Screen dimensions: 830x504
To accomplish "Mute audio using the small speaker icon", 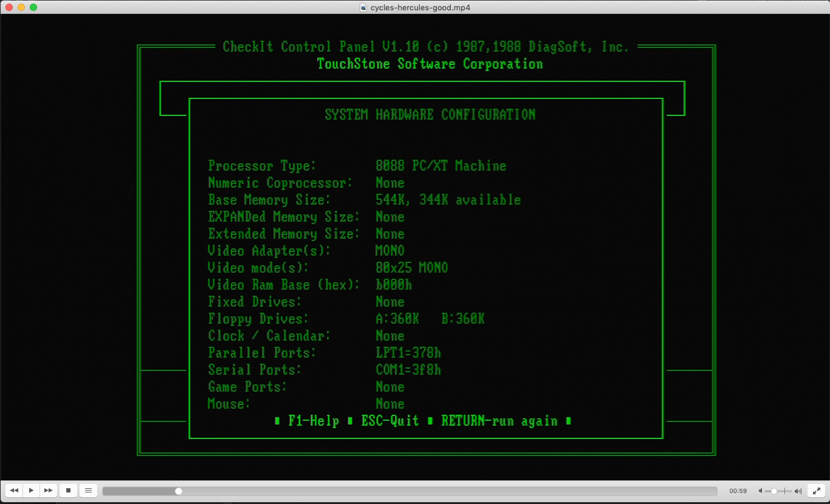I will point(761,491).
